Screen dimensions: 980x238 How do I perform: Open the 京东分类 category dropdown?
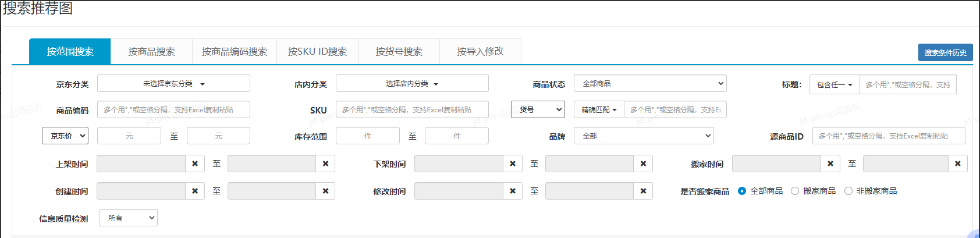pos(173,84)
